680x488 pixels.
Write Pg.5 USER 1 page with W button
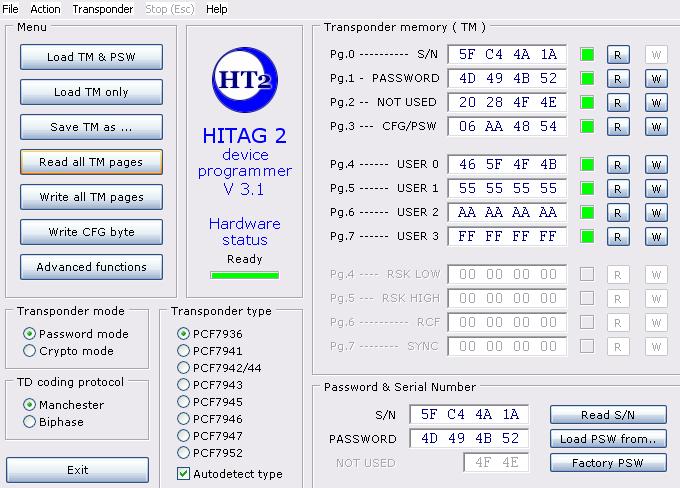[656, 189]
